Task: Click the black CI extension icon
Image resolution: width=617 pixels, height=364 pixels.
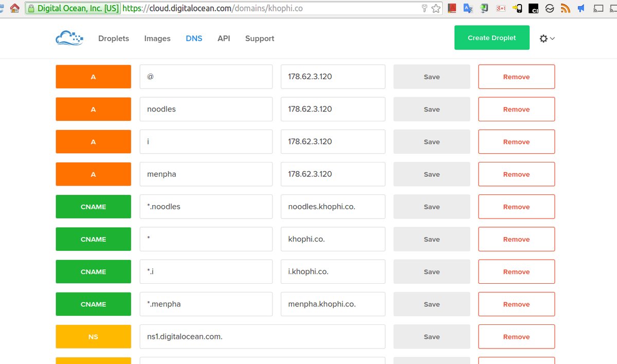Action: pyautogui.click(x=534, y=8)
